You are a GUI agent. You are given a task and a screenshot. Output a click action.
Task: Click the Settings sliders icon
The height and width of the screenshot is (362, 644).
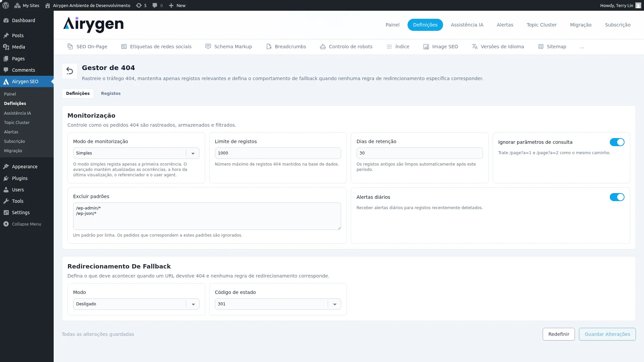click(x=6, y=213)
